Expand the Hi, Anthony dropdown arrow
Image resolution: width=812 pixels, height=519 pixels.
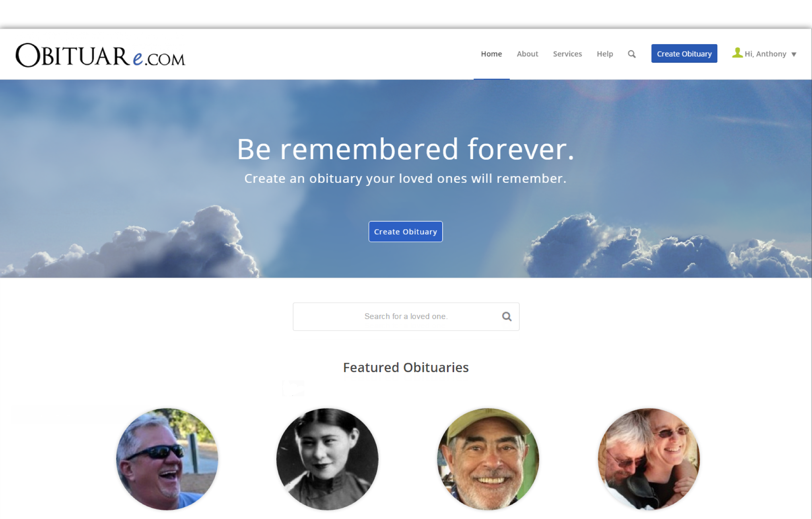coord(794,55)
